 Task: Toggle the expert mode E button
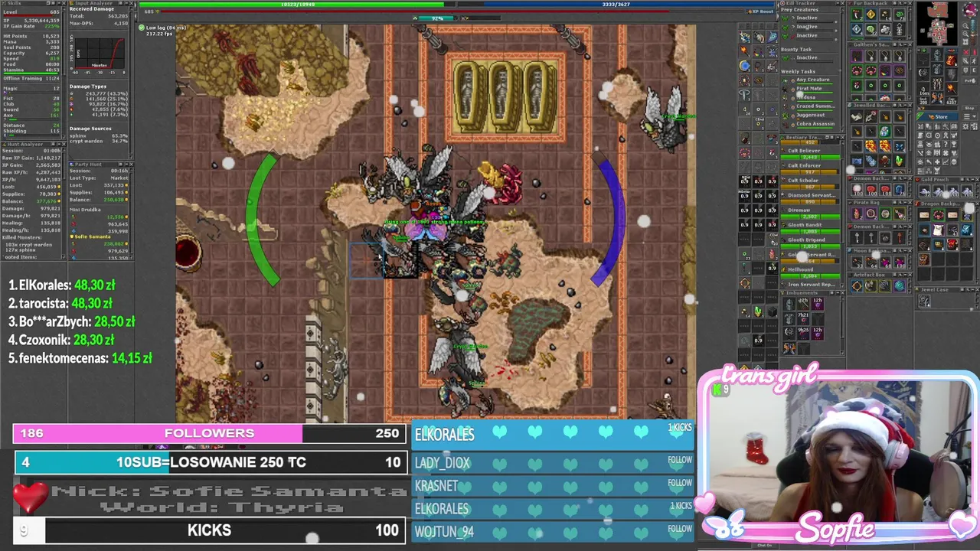point(974,70)
